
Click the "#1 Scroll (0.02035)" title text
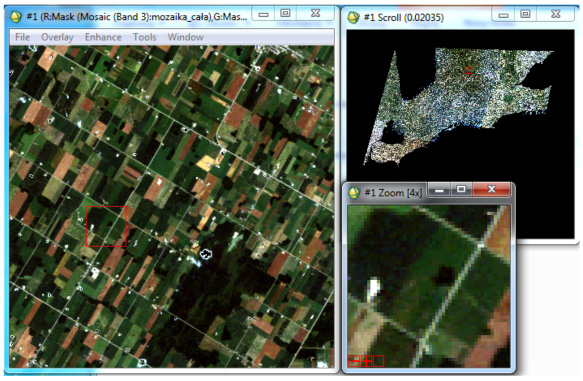tap(403, 17)
